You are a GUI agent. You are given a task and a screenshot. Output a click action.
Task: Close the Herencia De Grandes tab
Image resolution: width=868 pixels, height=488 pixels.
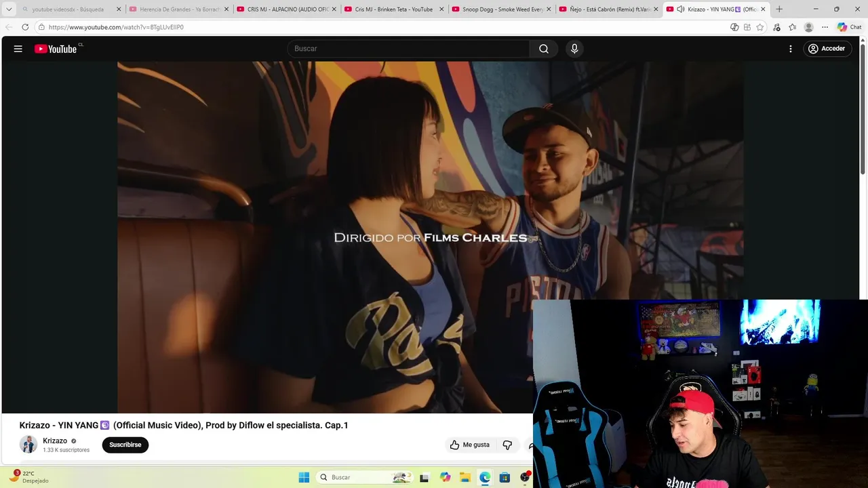[226, 9]
